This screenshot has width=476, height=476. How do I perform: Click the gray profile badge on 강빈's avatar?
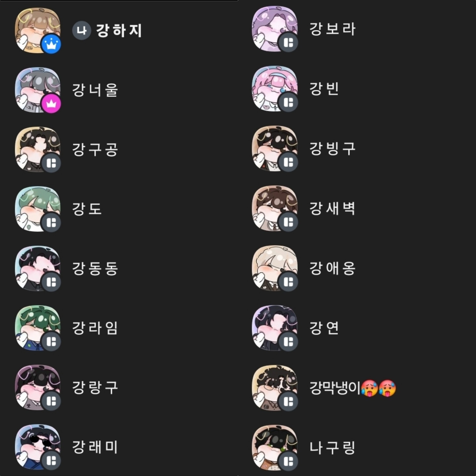pyautogui.click(x=288, y=102)
